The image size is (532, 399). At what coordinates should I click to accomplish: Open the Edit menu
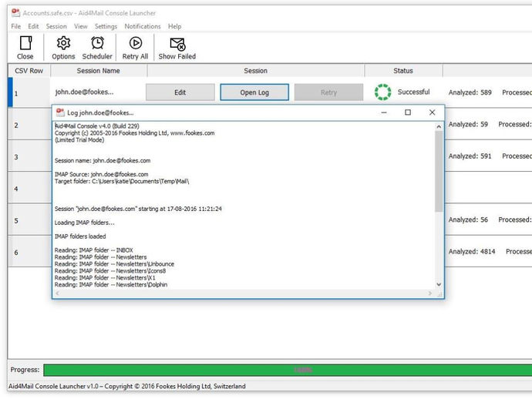[33, 26]
